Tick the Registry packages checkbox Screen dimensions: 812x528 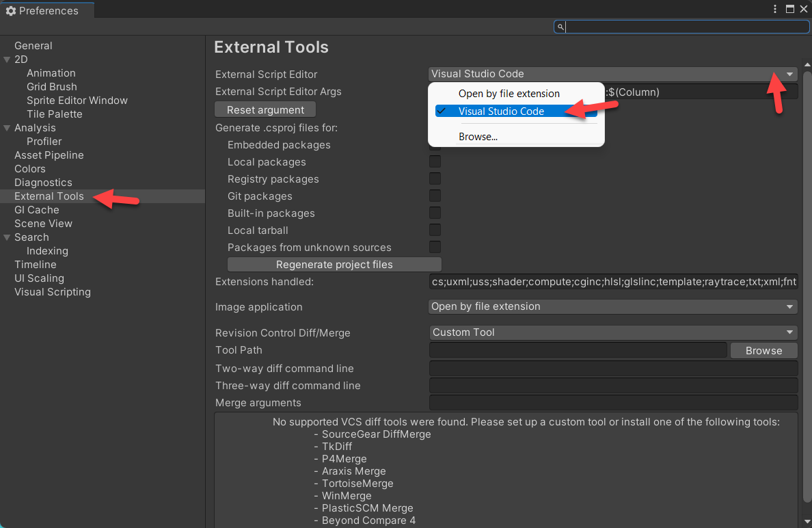pyautogui.click(x=435, y=179)
